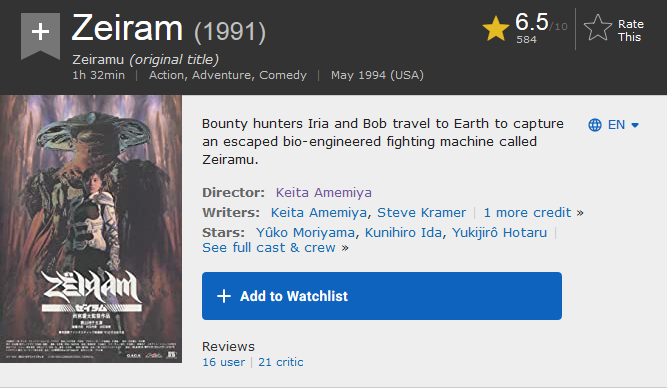Open Kunihiro Ida's profile

[x=403, y=233]
